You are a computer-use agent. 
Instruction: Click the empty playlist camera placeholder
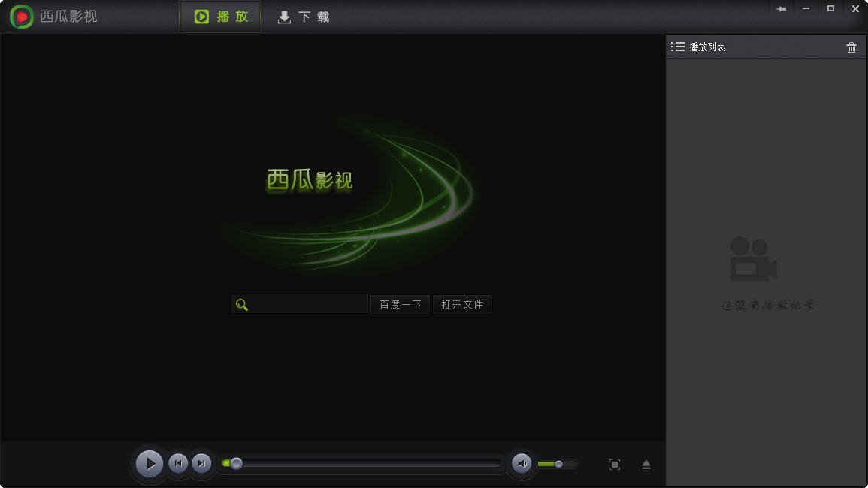point(753,259)
